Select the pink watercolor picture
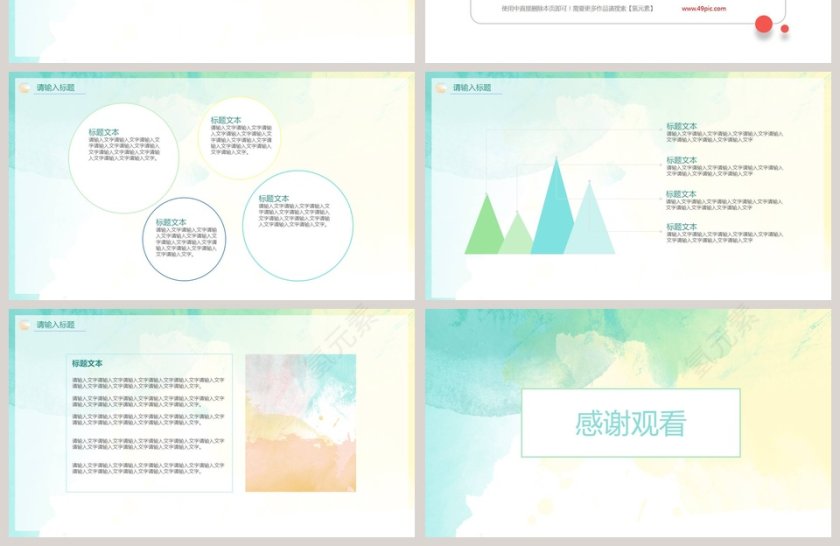Image resolution: width=840 pixels, height=546 pixels. click(300, 423)
